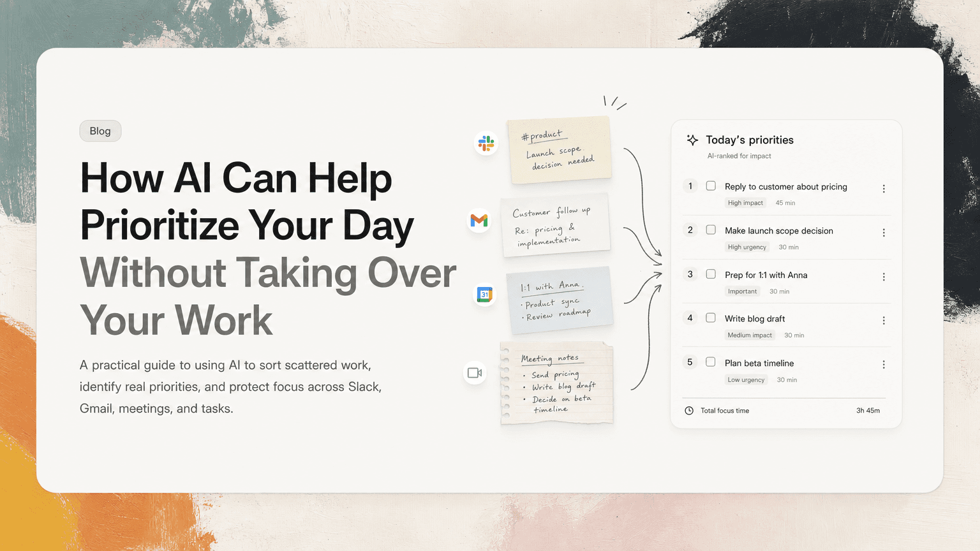
Task: Tick the Plan beta timeline checkbox
Action: click(711, 362)
